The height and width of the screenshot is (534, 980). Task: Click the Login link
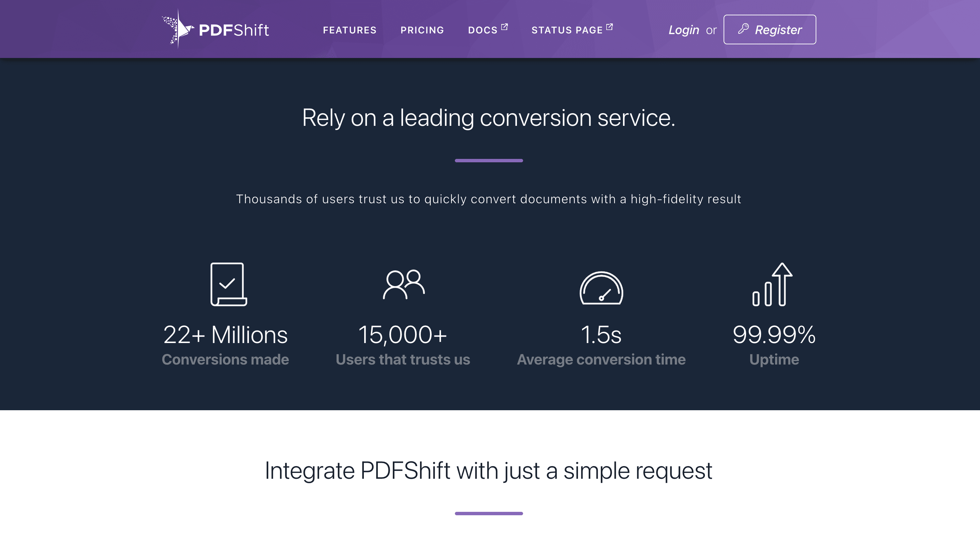pos(684,30)
